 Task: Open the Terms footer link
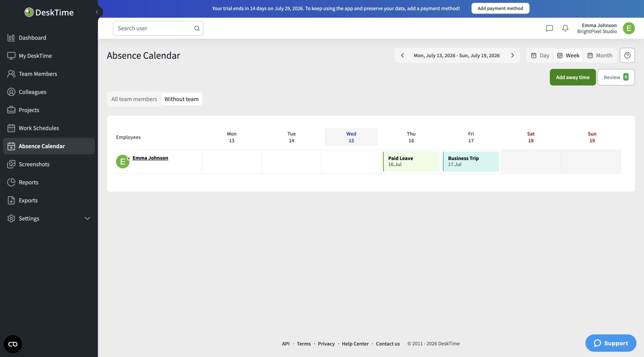coord(304,344)
